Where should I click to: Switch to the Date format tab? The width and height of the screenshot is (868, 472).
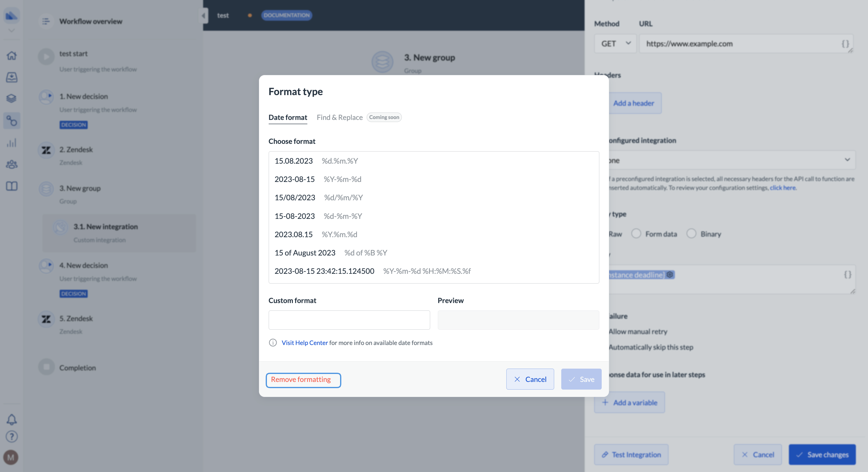[x=288, y=117]
